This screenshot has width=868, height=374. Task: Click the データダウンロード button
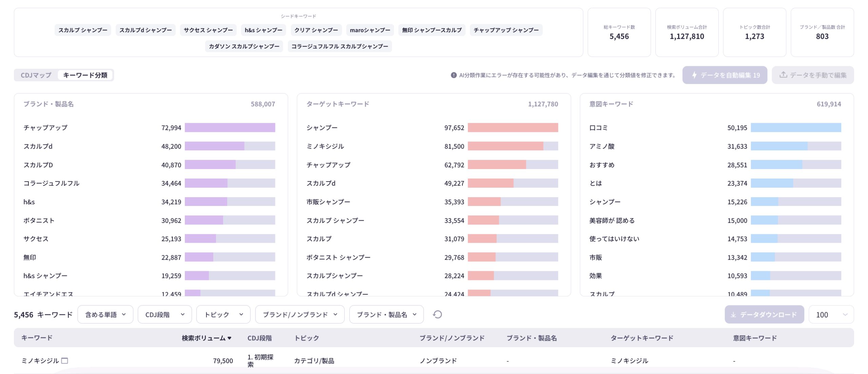click(x=764, y=315)
